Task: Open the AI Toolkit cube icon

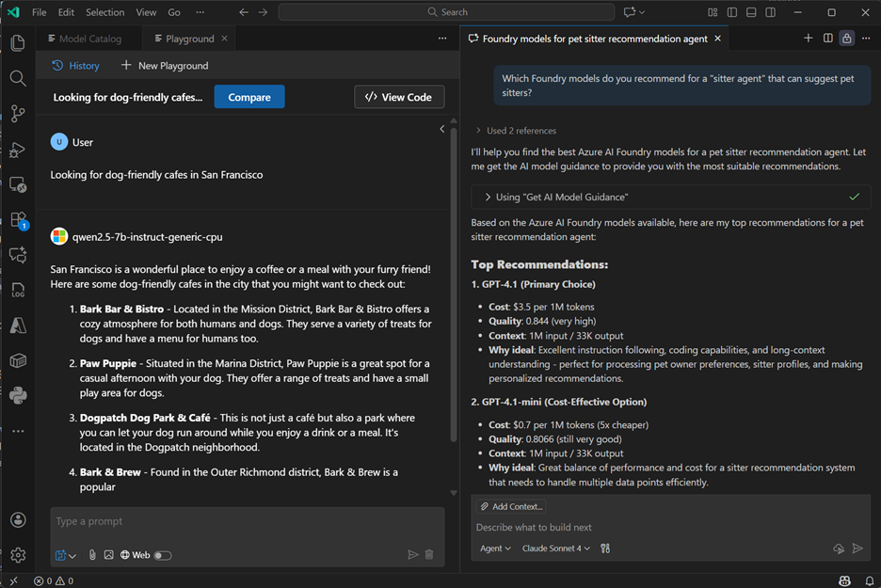Action: tap(18, 360)
